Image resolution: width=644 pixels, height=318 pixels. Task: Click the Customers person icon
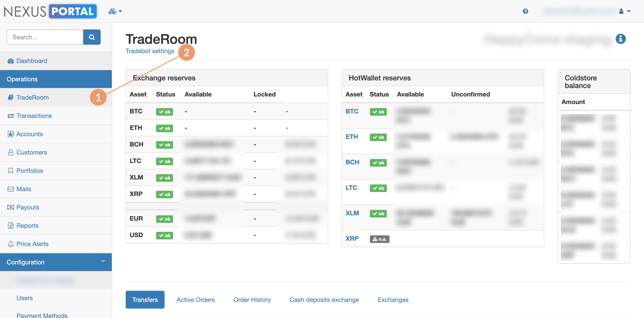11,152
